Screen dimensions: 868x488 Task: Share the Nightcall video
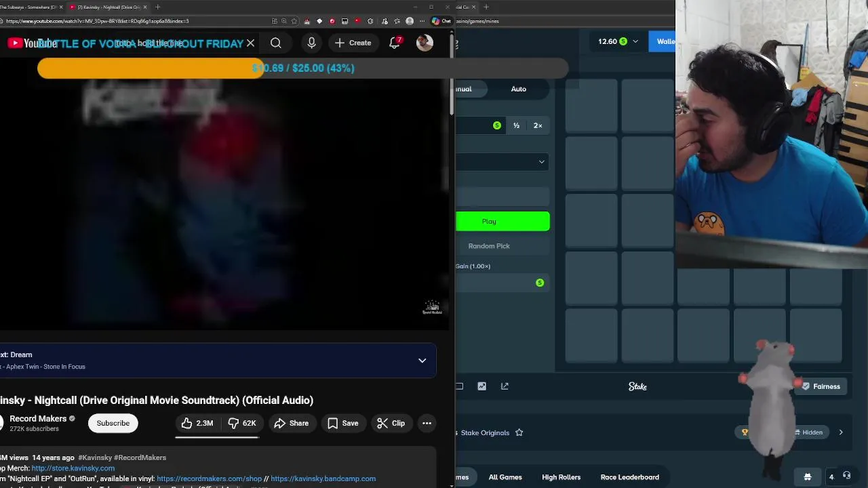coord(292,423)
